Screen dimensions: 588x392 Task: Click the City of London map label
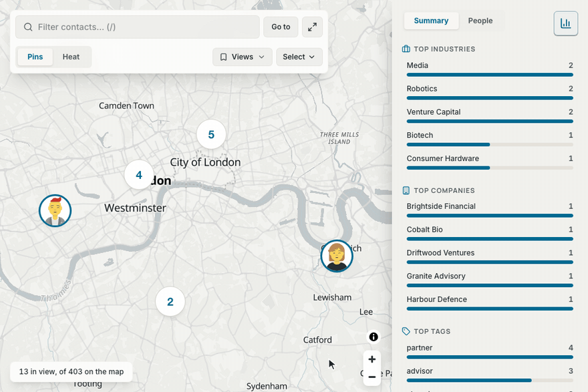coord(205,162)
